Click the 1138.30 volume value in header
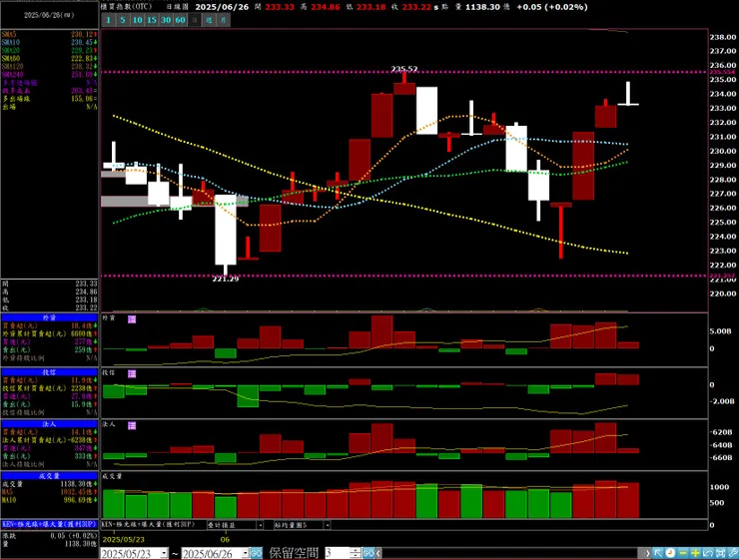This screenshot has height=560, width=739. [x=483, y=7]
